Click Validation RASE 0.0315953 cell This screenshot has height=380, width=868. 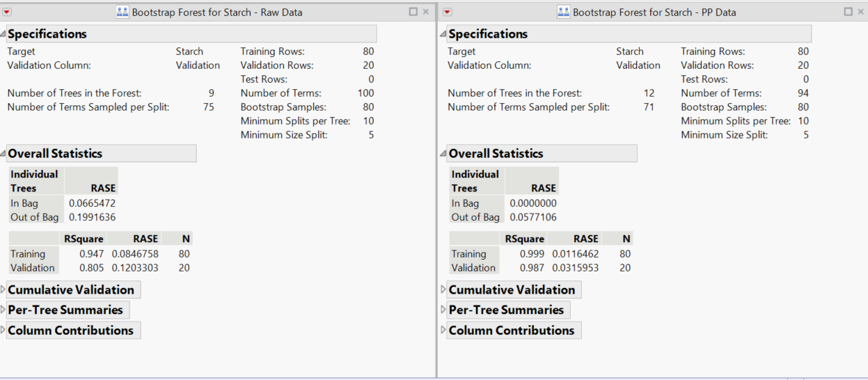[576, 267]
